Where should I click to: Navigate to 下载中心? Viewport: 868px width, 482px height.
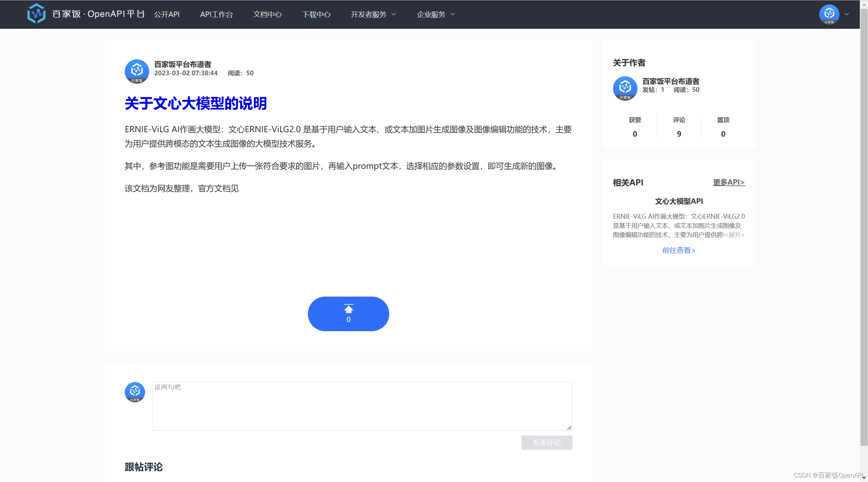(316, 14)
